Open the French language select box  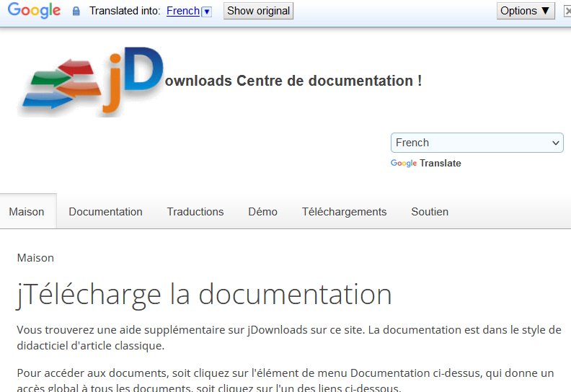(x=477, y=143)
